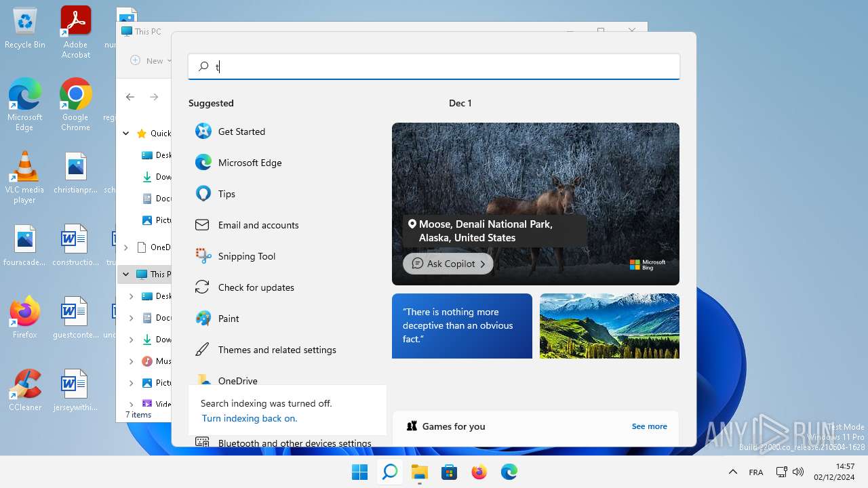Click the search box text field

click(434, 66)
